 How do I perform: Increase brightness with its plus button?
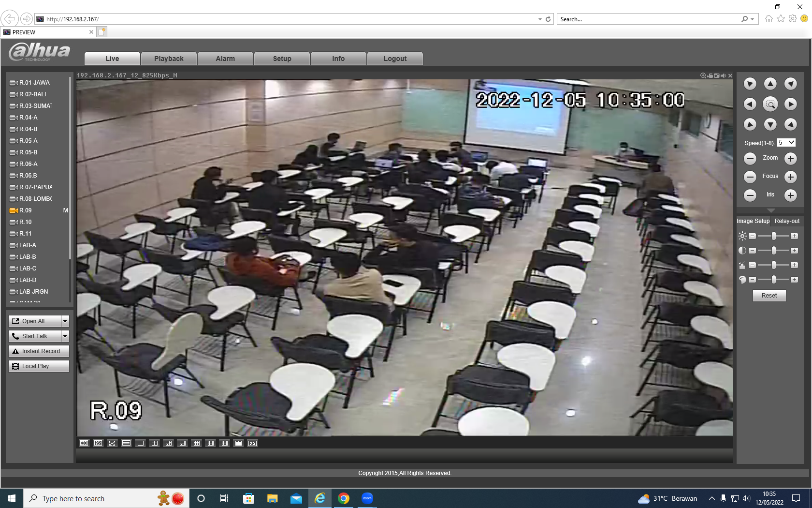pyautogui.click(x=794, y=236)
